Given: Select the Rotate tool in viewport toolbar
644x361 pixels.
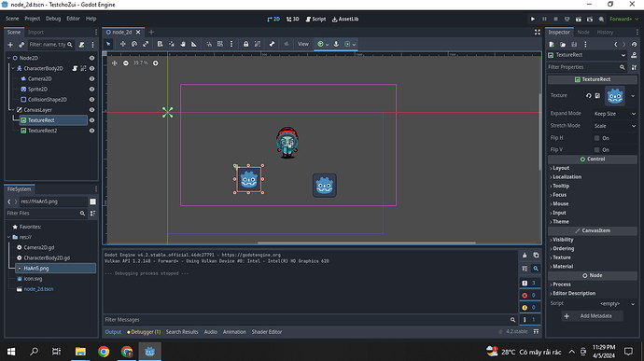Looking at the screenshot, I should click(134, 44).
